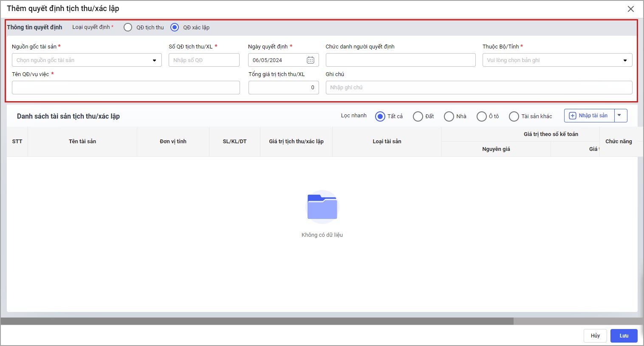Open the calendar date picker icon
Image resolution: width=644 pixels, height=346 pixels.
(311, 60)
